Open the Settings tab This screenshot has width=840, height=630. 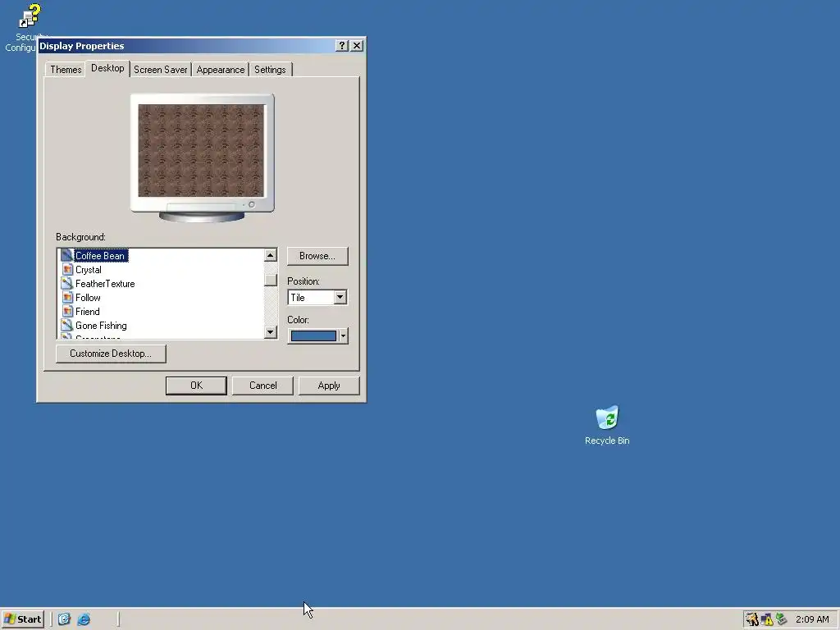(270, 70)
